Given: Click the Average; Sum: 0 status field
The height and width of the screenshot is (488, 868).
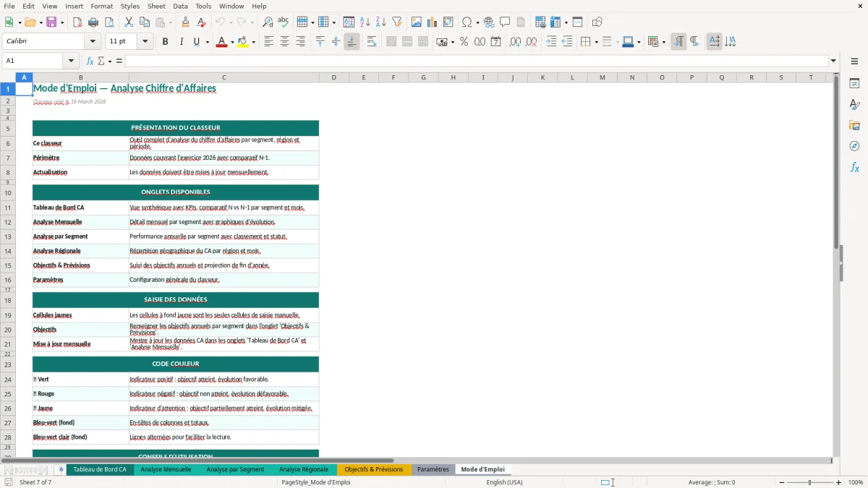Looking at the screenshot, I should (x=712, y=482).
